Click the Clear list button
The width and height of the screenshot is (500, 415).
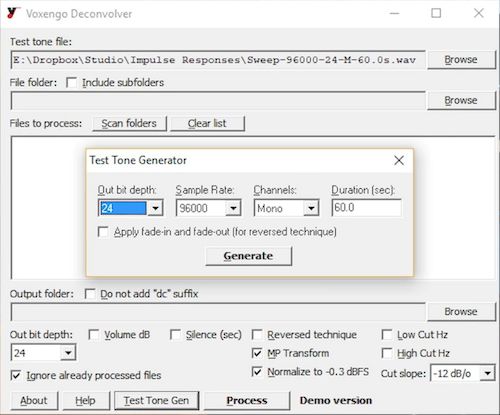click(207, 123)
